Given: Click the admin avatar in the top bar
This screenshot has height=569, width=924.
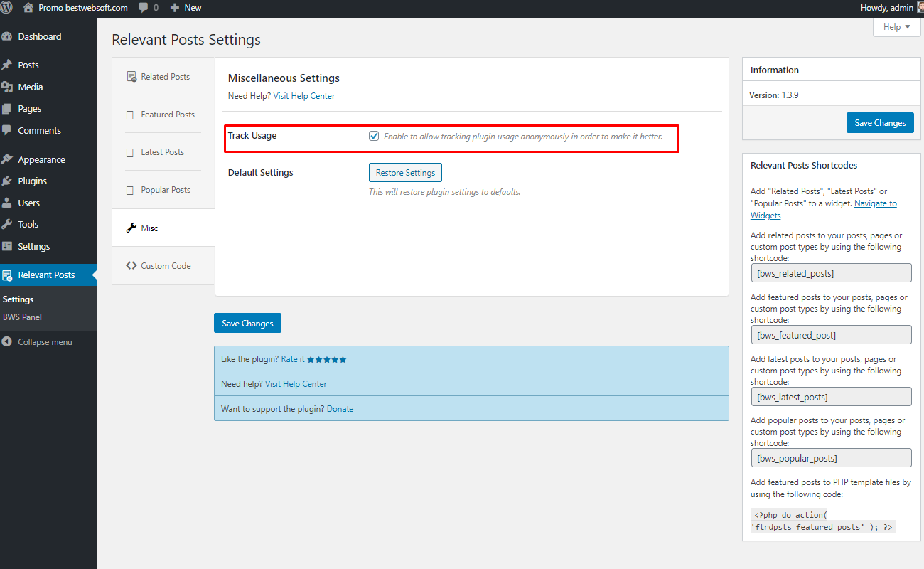Looking at the screenshot, I should pyautogui.click(x=920, y=8).
